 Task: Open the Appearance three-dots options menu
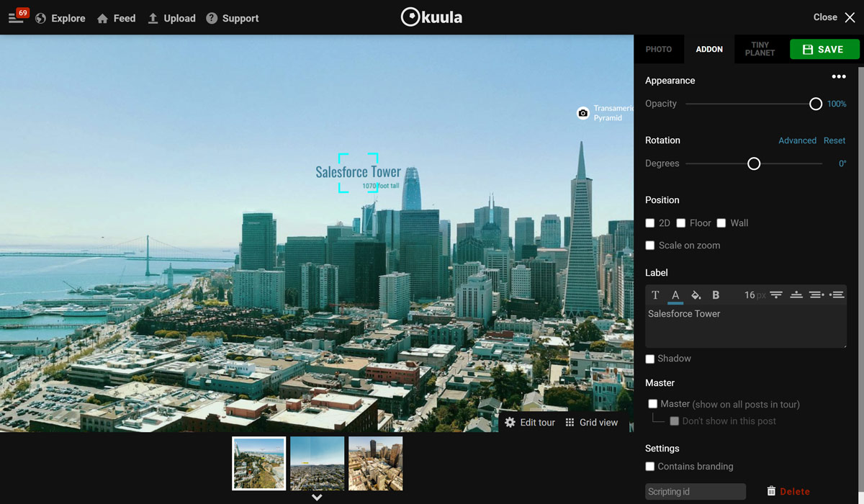839,77
